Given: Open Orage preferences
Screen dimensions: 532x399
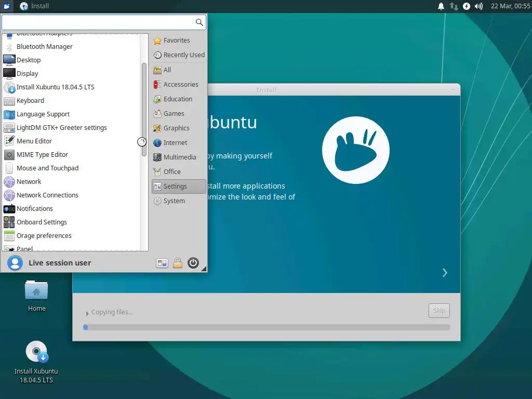Looking at the screenshot, I should tap(71, 236).
